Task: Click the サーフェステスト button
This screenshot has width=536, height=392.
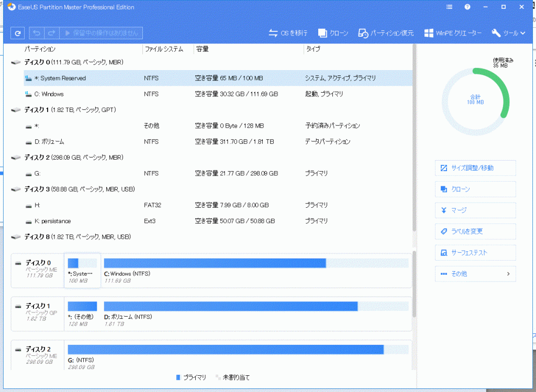Action: (475, 253)
